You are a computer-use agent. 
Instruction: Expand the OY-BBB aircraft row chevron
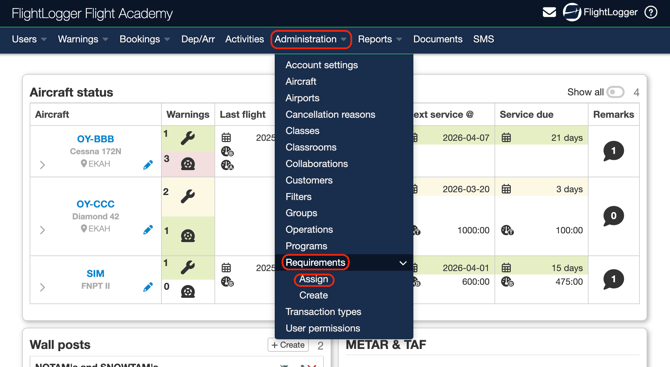pyautogui.click(x=42, y=165)
